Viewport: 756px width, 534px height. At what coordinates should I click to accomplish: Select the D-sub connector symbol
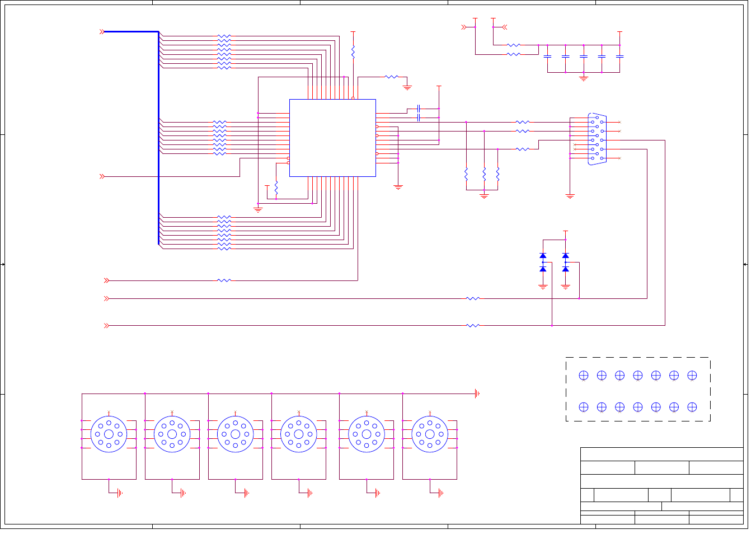pos(597,139)
